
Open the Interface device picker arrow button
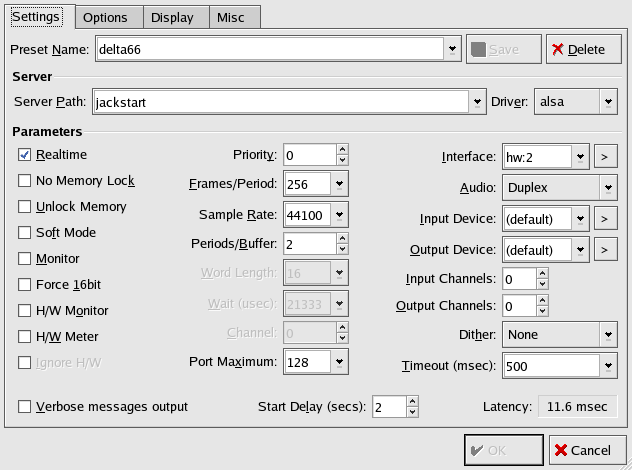click(x=606, y=156)
